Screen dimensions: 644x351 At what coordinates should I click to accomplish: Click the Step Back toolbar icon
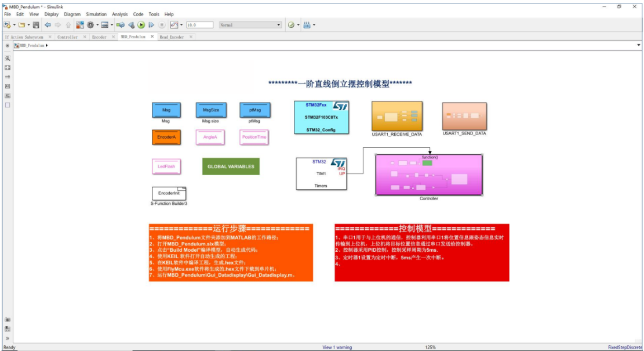(x=131, y=25)
